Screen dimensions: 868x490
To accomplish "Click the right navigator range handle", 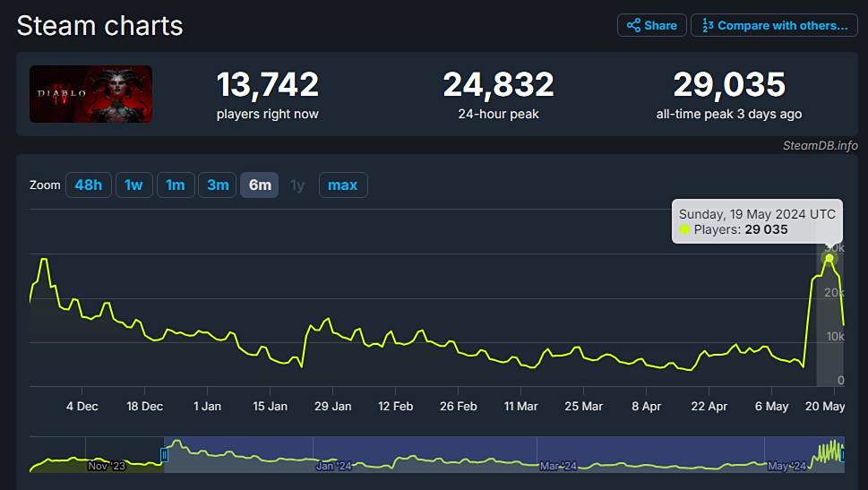I will 842,454.
